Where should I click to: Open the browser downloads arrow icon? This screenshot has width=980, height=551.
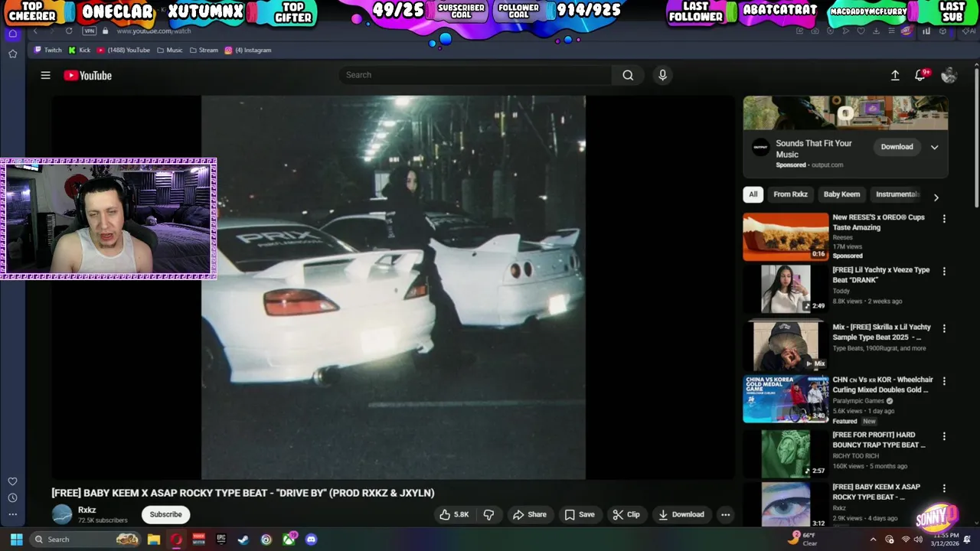[x=877, y=31]
